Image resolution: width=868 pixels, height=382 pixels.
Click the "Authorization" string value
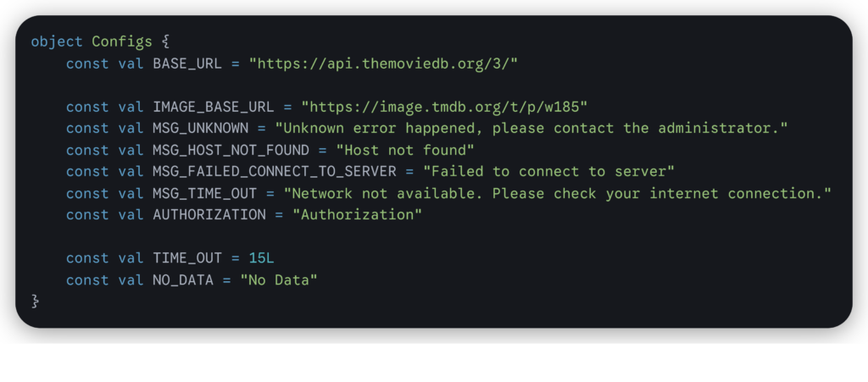[357, 215]
